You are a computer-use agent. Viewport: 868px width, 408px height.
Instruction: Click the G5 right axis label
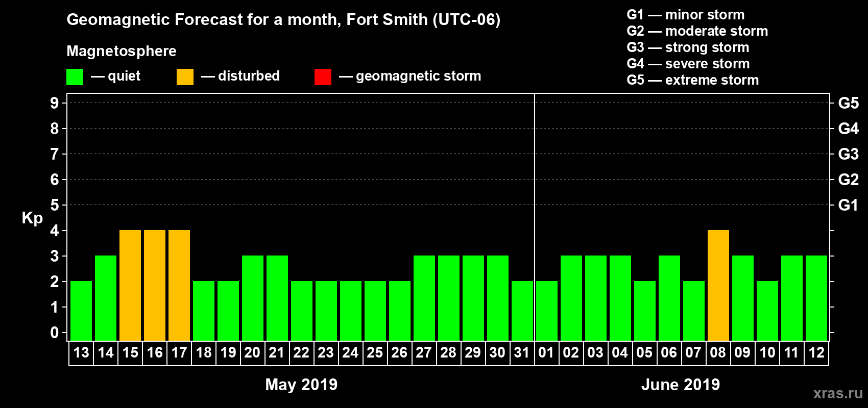849,103
